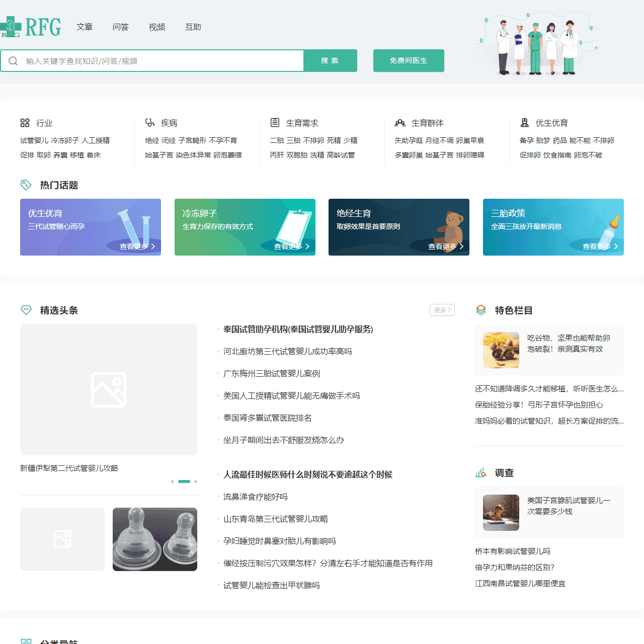644x644 pixels.
Task: Switch to the 视频 tab
Action: pos(157,27)
